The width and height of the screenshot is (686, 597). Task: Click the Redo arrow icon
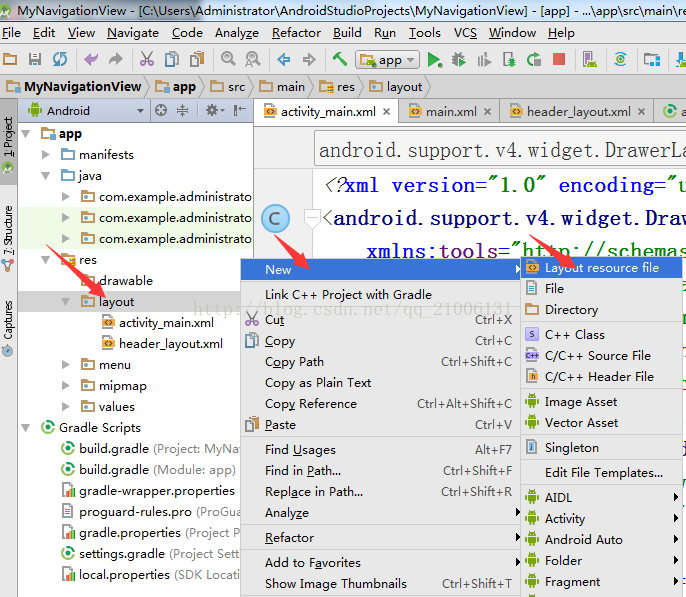pyautogui.click(x=116, y=59)
